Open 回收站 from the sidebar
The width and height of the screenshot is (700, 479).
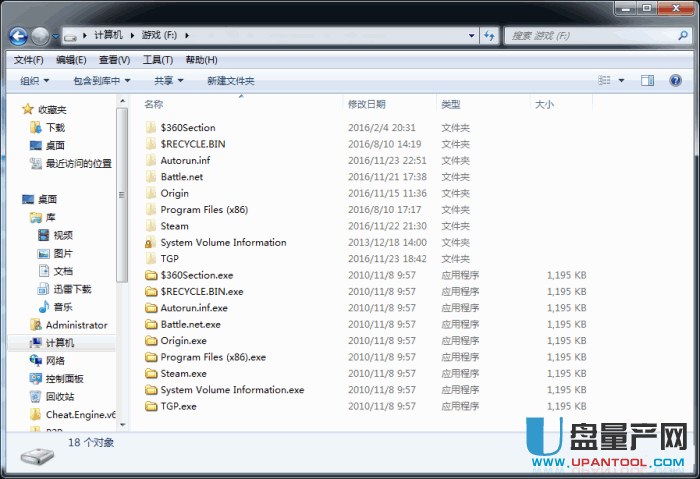[x=52, y=396]
